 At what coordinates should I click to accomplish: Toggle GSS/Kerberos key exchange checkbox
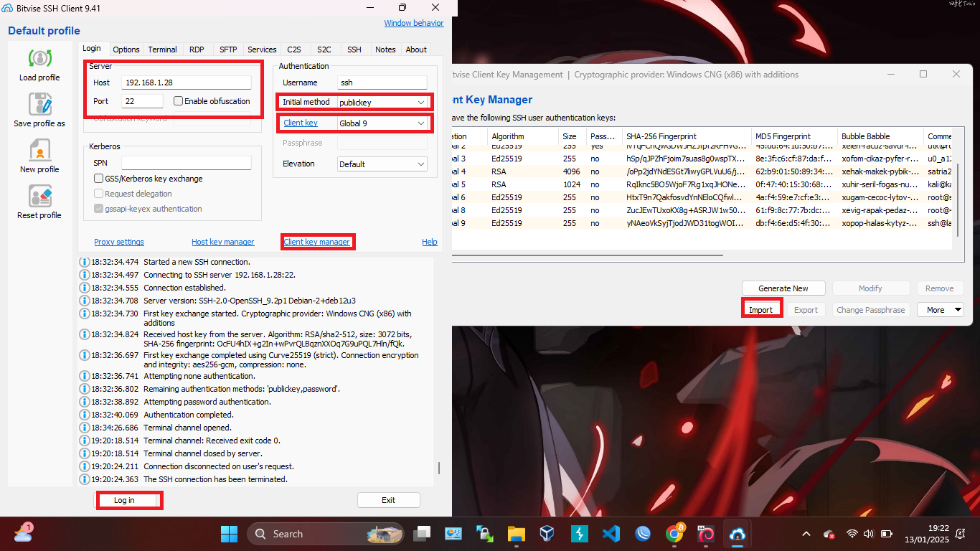click(99, 179)
